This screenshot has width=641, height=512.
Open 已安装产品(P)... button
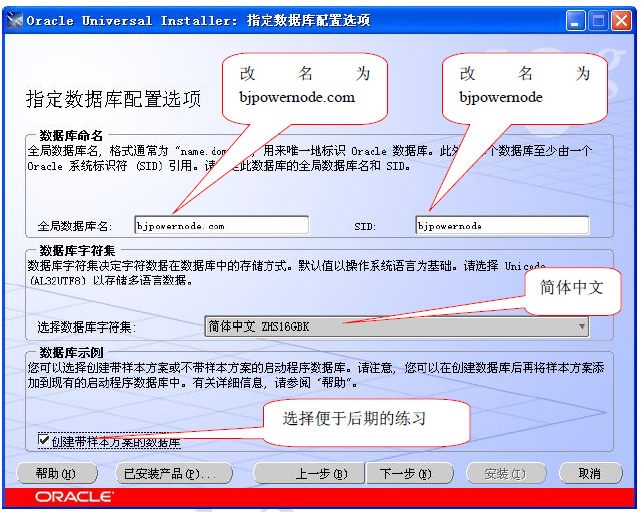coord(175,474)
